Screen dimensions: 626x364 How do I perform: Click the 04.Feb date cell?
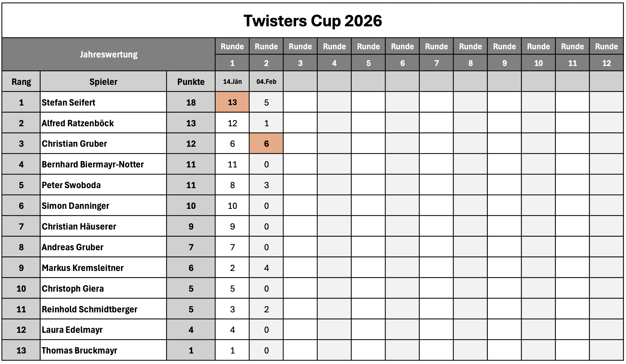click(x=266, y=82)
